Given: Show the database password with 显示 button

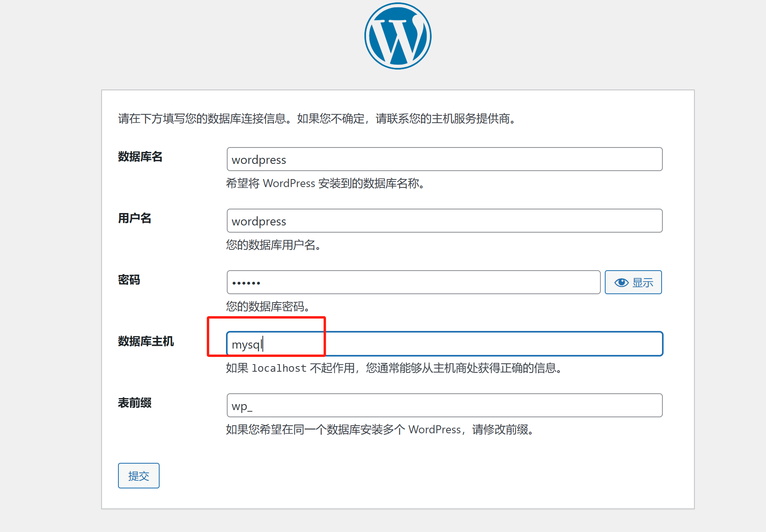Looking at the screenshot, I should click(x=633, y=282).
